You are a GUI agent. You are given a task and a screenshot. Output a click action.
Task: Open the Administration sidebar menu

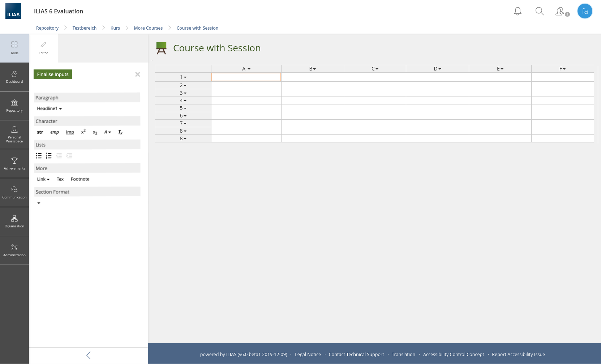(x=14, y=250)
